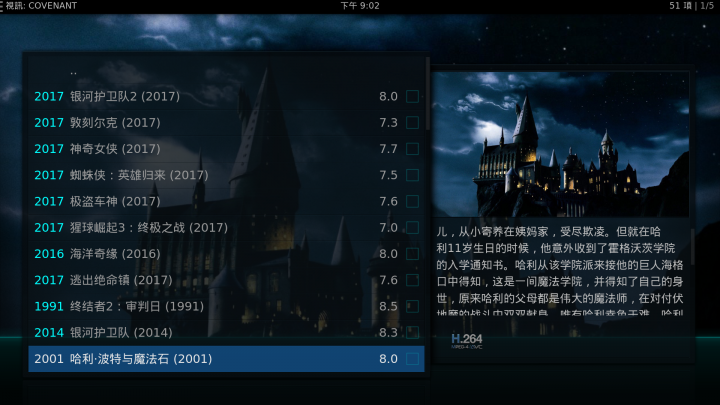Click the Hogwarts castle fanart thumbnail
The image size is (720, 405).
pos(560,144)
